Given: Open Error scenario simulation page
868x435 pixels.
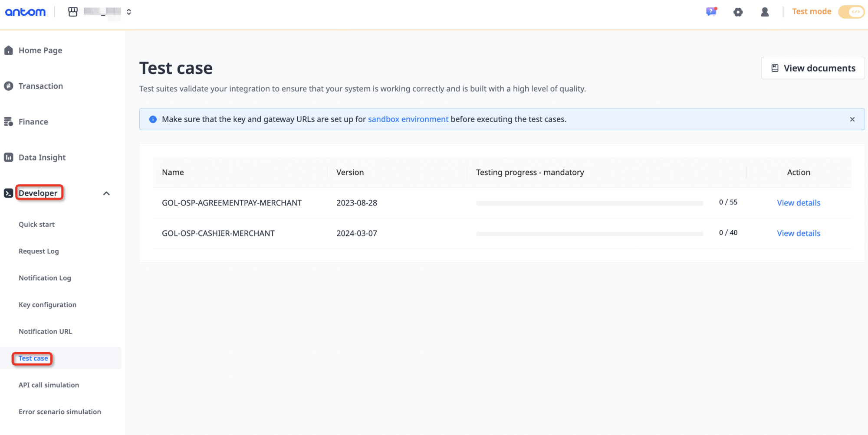Looking at the screenshot, I should (60, 412).
